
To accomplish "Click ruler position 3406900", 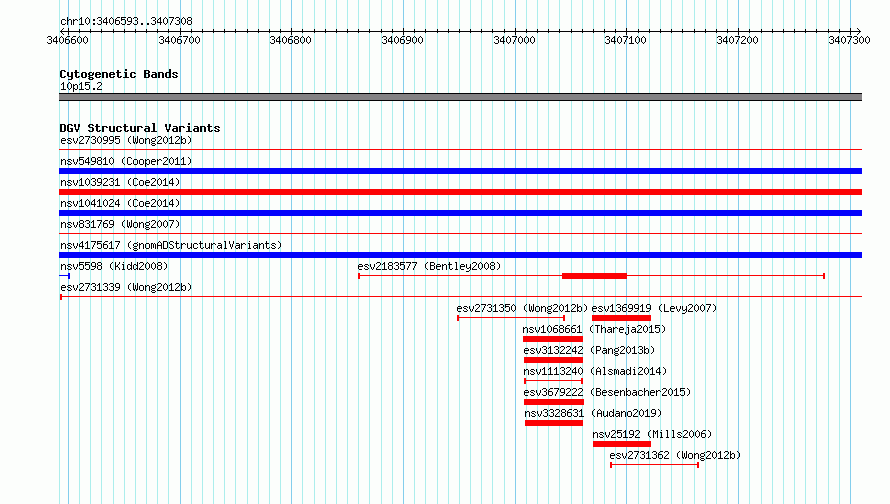I will (x=402, y=40).
